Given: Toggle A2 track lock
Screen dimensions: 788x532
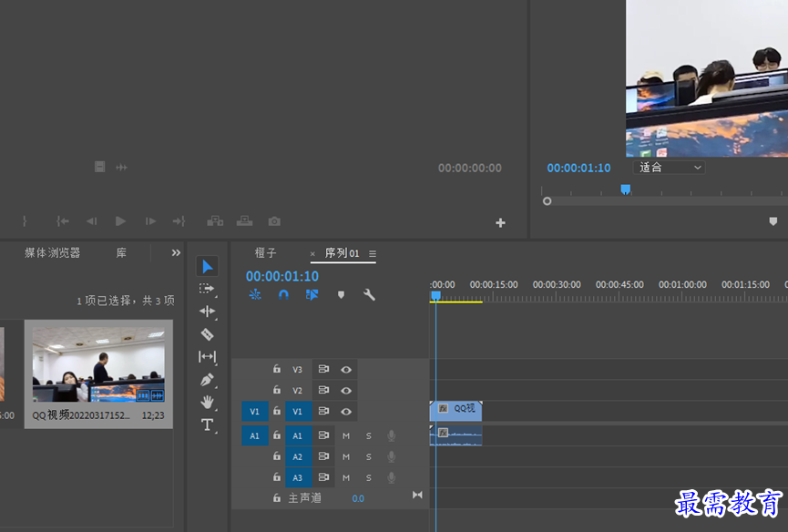Looking at the screenshot, I should point(276,456).
